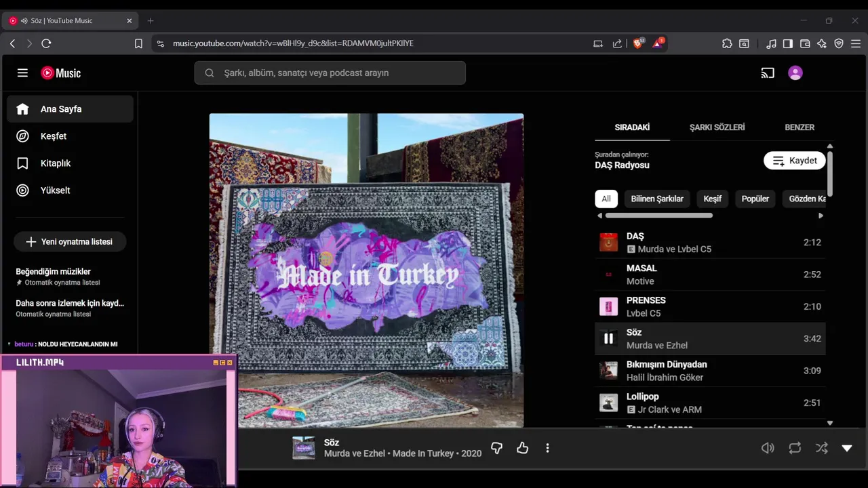Click Halil İbrahim Göker artist text
868x488 pixels.
click(x=665, y=377)
